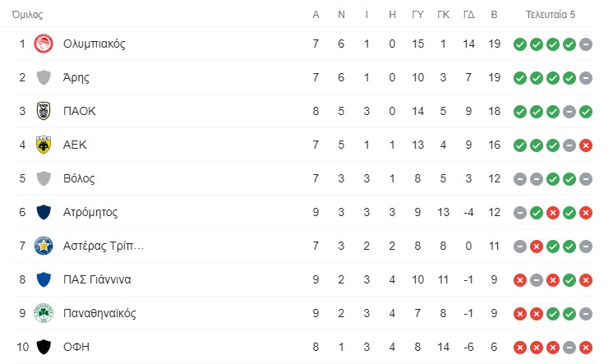Image resolution: width=613 pixels, height=364 pixels.
Task: Open the Ατρόμητος team name link
Action: [90, 212]
